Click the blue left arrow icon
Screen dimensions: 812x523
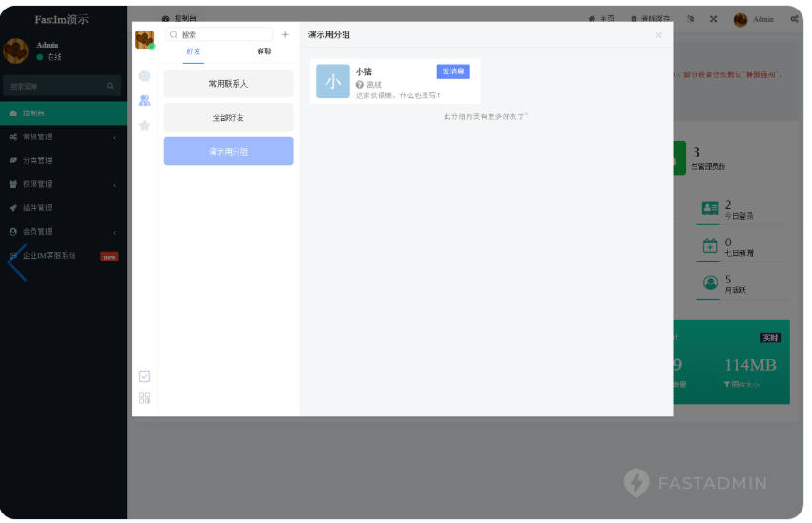pyautogui.click(x=16, y=261)
